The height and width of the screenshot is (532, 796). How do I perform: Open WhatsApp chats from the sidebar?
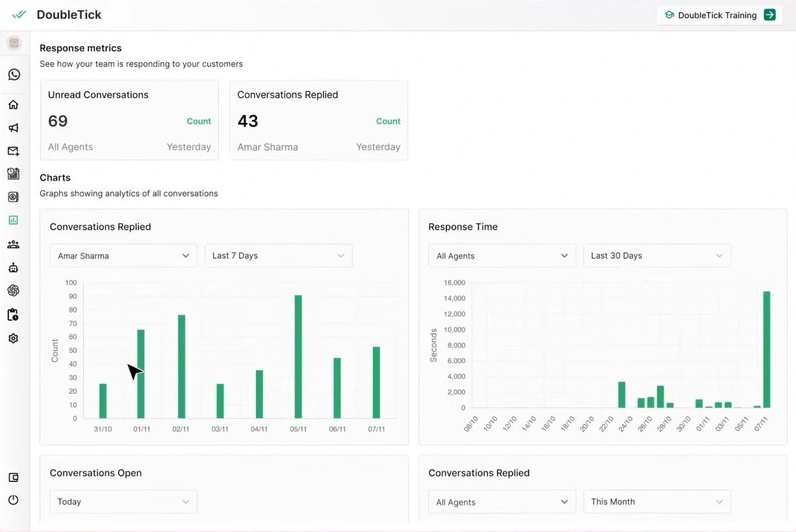click(14, 75)
